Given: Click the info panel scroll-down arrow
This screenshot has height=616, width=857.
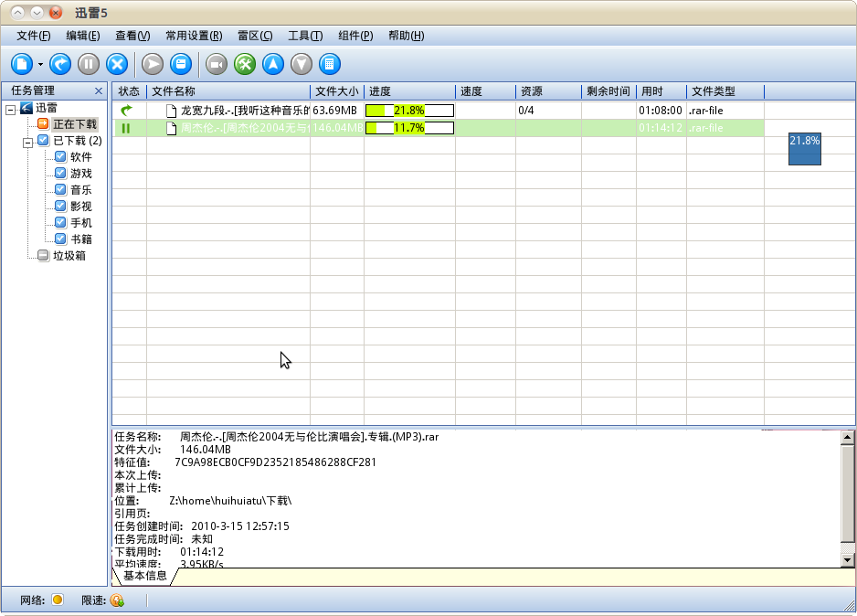Looking at the screenshot, I should (847, 559).
